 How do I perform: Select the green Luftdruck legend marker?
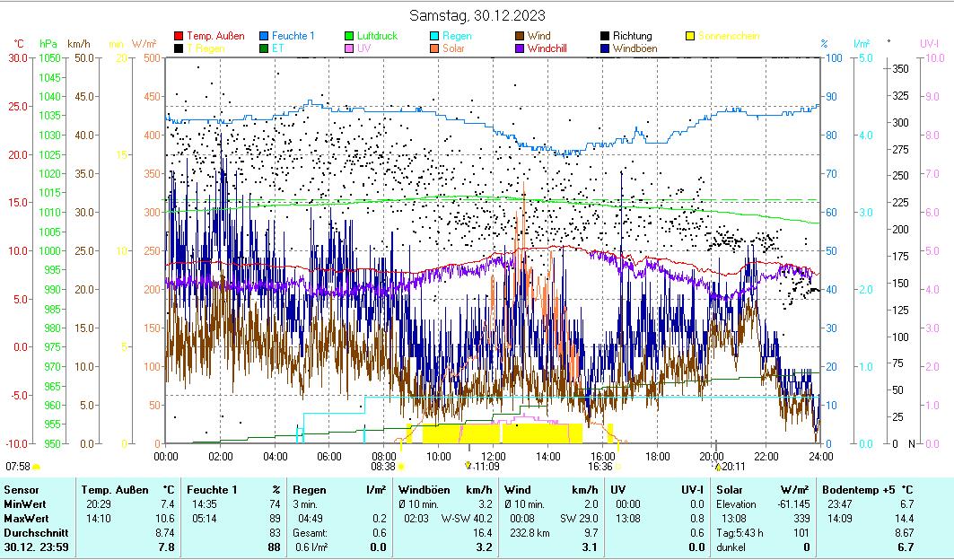click(x=350, y=37)
